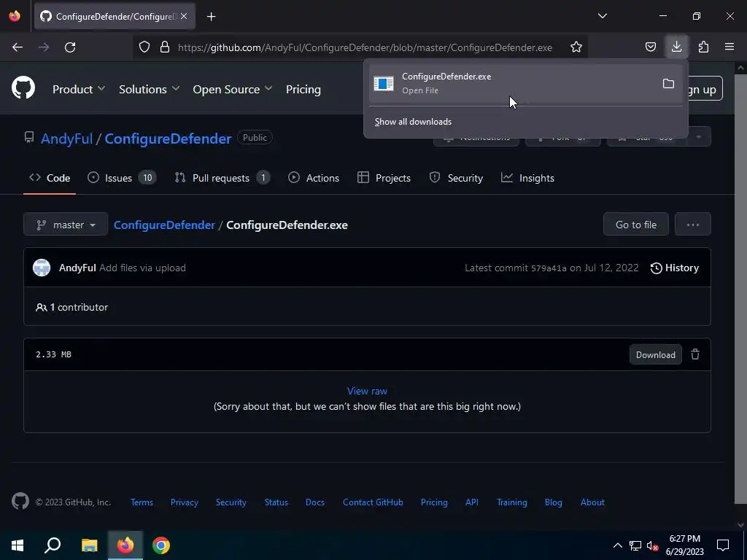Open the Blog footer link

click(553, 502)
